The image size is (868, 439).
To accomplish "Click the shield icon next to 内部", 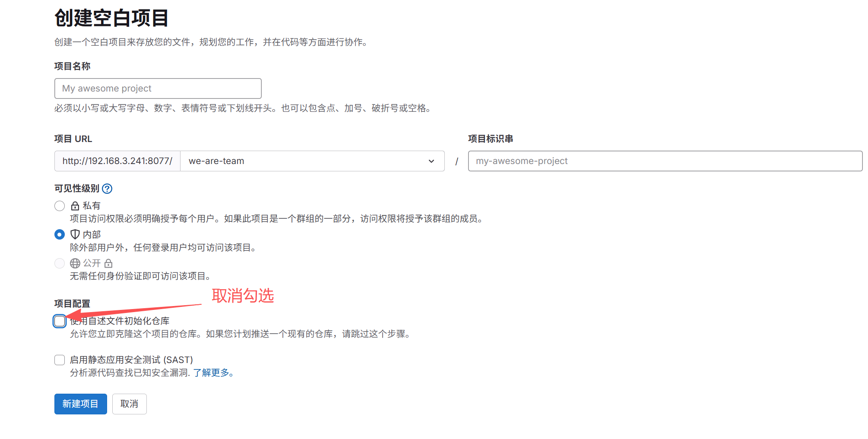I will click(74, 234).
